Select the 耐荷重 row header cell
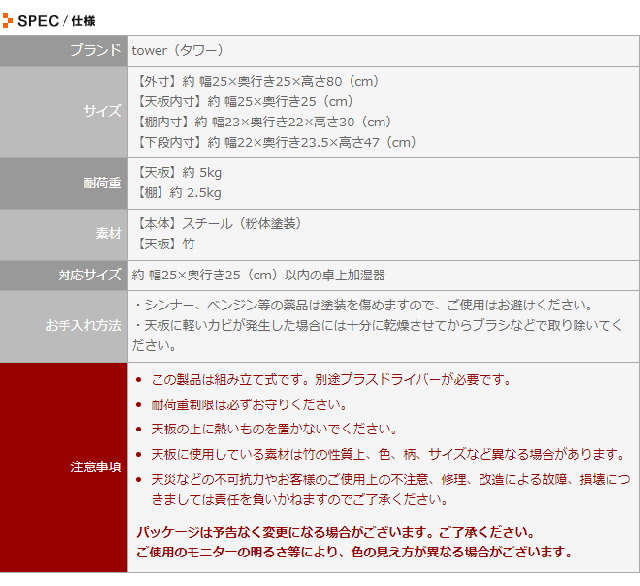 tap(102, 183)
